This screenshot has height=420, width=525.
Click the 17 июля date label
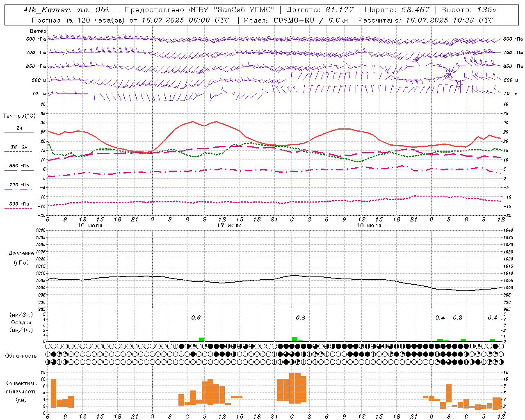point(229,225)
